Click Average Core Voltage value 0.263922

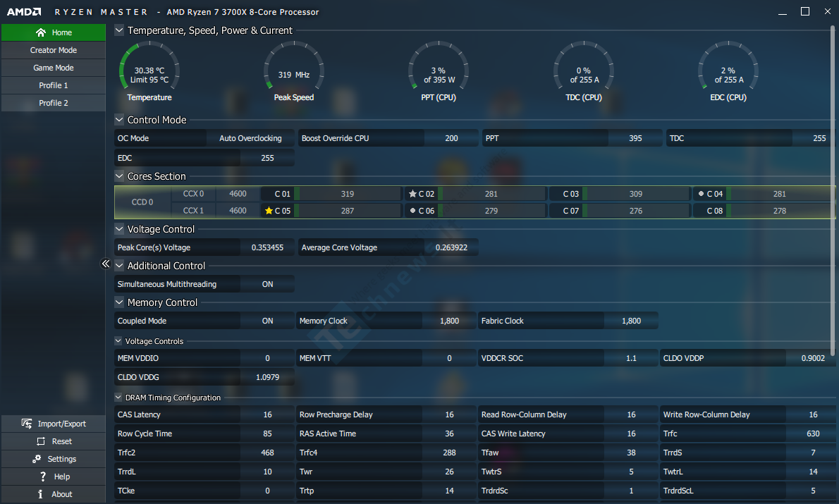[x=452, y=247]
